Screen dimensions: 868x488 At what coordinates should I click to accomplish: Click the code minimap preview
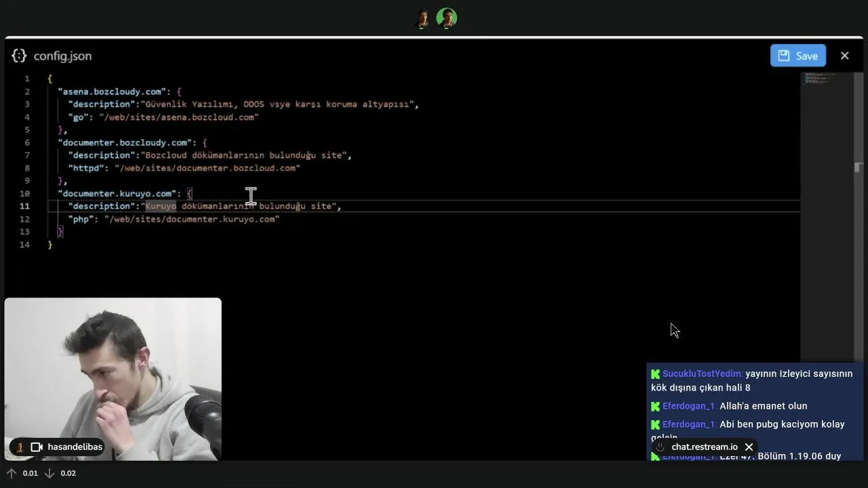click(x=821, y=79)
